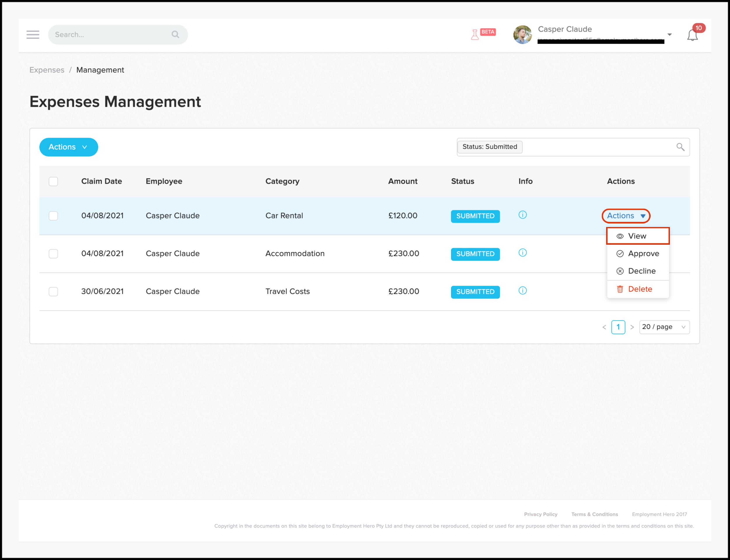
Task: Click info icon for Accommodation claim
Action: coord(522,253)
